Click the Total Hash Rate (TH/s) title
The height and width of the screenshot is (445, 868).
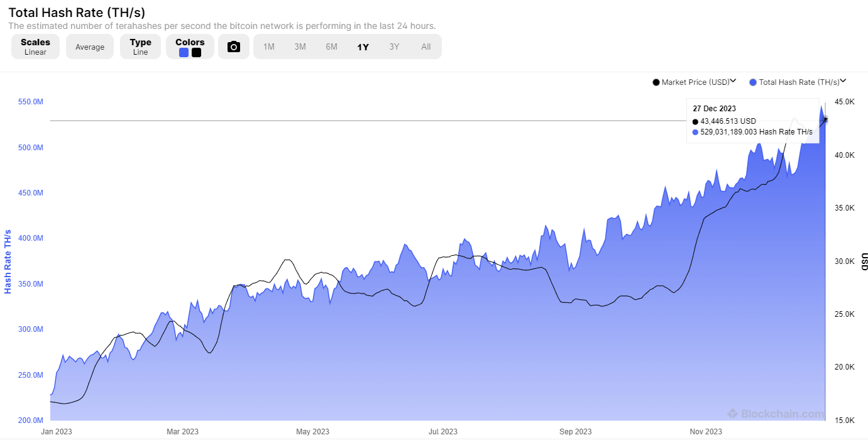click(77, 12)
